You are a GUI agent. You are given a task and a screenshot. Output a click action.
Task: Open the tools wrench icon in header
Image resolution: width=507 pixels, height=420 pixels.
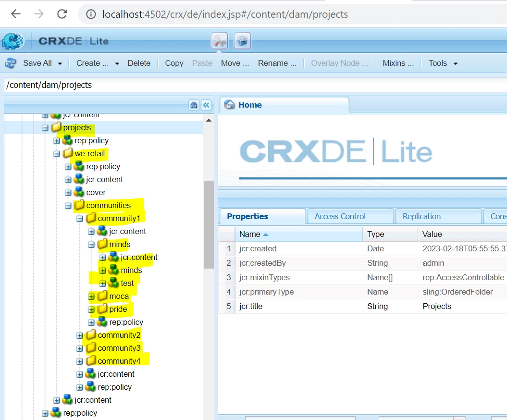point(220,41)
